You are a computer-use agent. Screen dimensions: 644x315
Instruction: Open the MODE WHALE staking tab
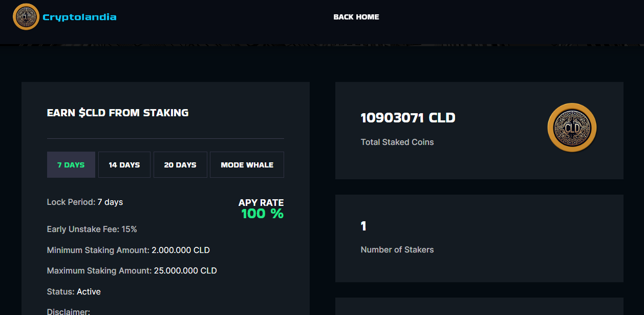tap(247, 165)
